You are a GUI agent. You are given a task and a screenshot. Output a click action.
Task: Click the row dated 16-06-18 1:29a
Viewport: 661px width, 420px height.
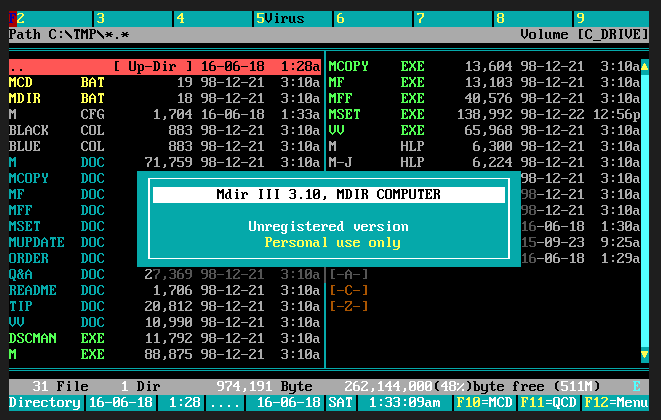click(x=580, y=258)
